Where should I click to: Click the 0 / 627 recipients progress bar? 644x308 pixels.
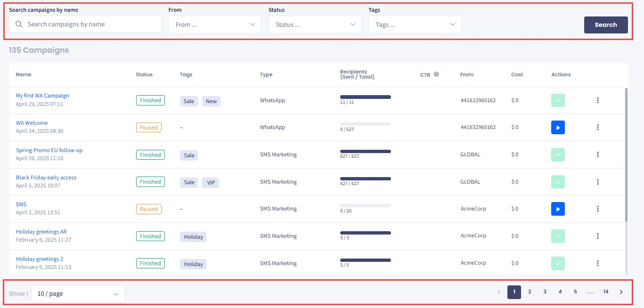[366, 124]
